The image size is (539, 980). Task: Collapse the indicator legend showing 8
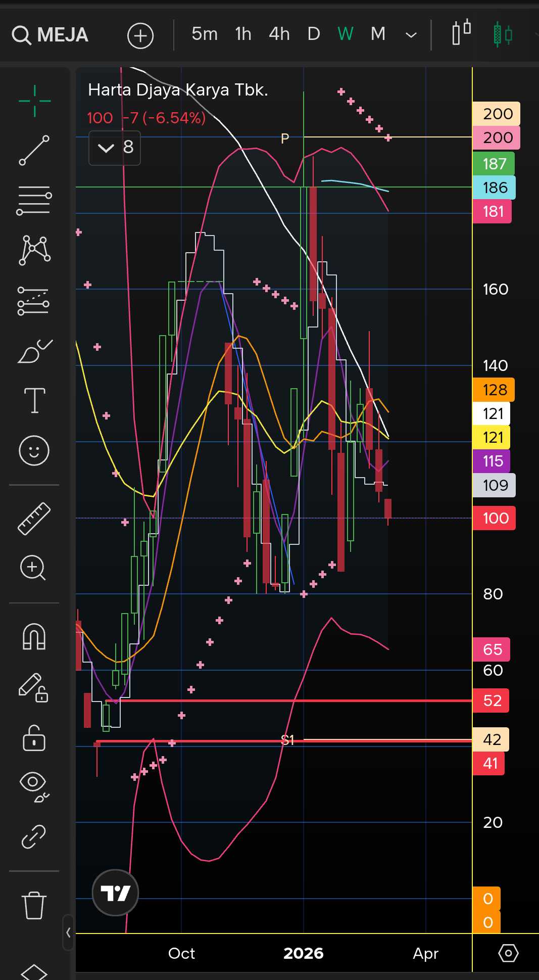point(106,148)
